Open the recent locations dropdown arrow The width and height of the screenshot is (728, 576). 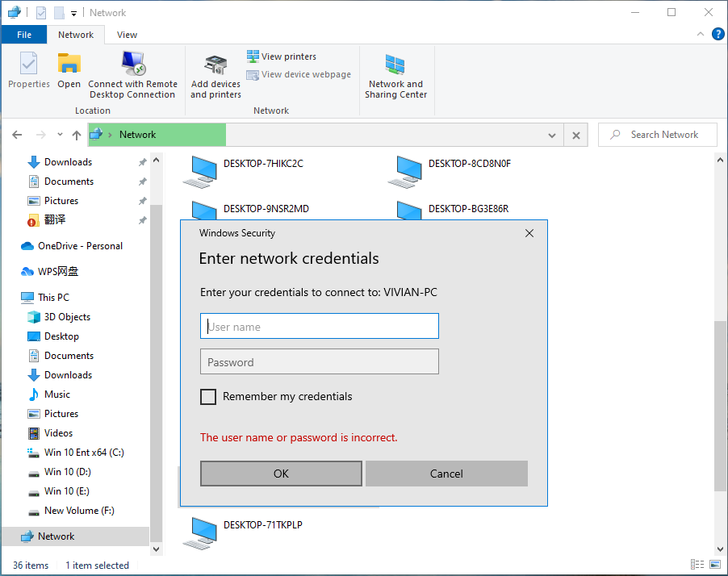coord(60,136)
